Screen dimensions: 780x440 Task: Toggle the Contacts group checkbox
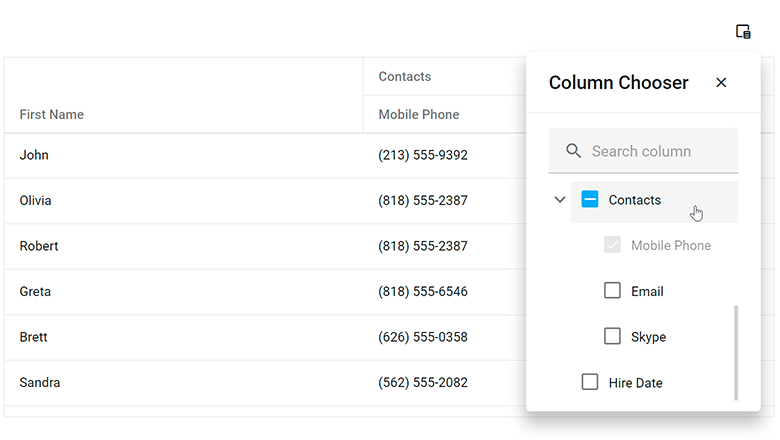[590, 200]
